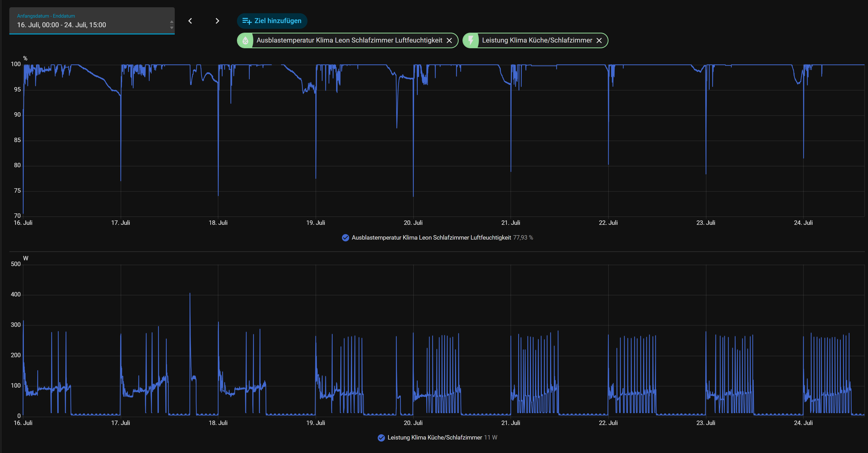The image size is (868, 453).
Task: Click the 22. Juli label under the power chart
Action: (608, 423)
